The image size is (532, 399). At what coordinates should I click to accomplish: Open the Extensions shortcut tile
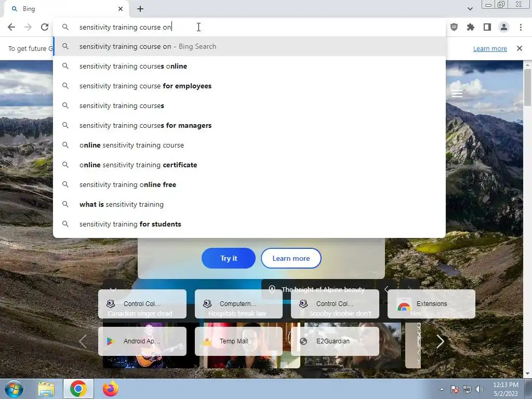(x=431, y=303)
